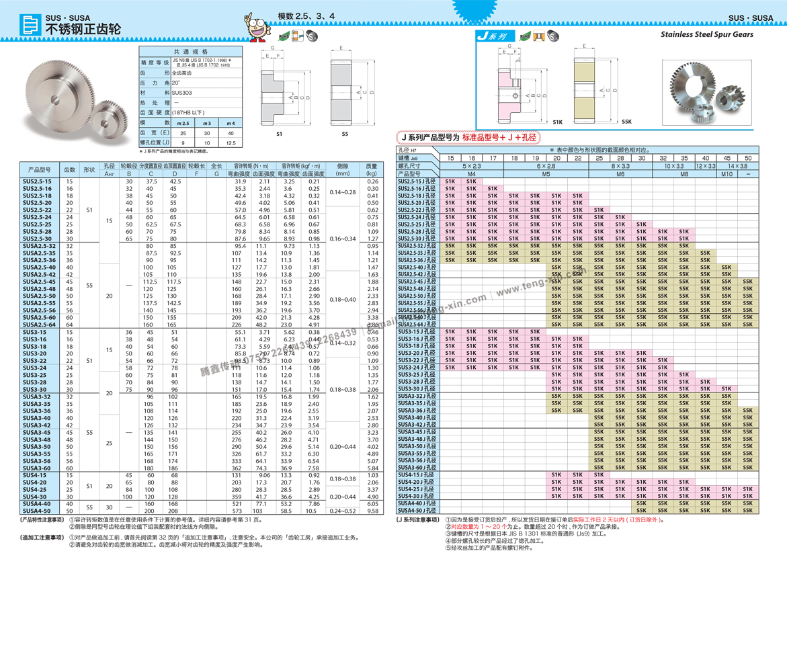Click the SUSA4-50 J 孔径 row label
The height and width of the screenshot is (672, 787).
417,511
